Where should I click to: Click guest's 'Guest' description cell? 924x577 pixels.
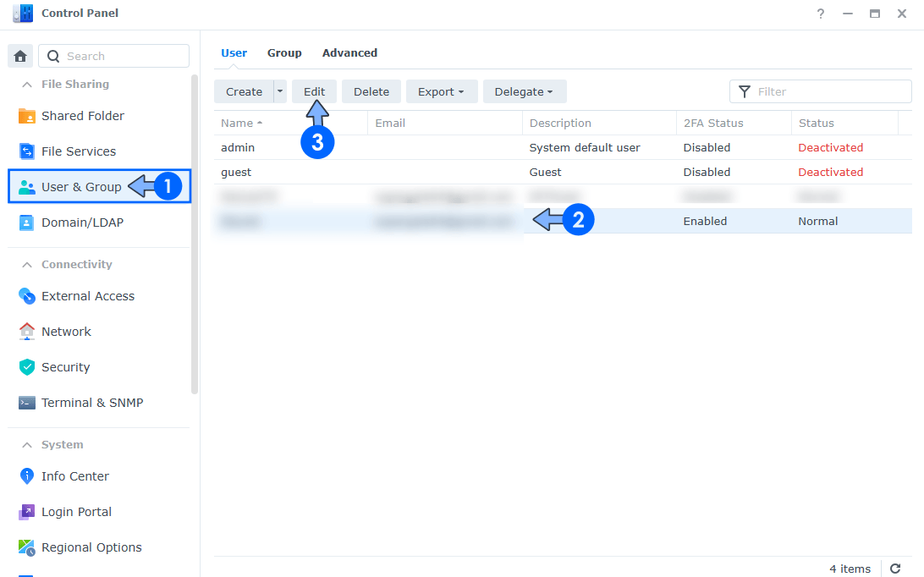[545, 172]
